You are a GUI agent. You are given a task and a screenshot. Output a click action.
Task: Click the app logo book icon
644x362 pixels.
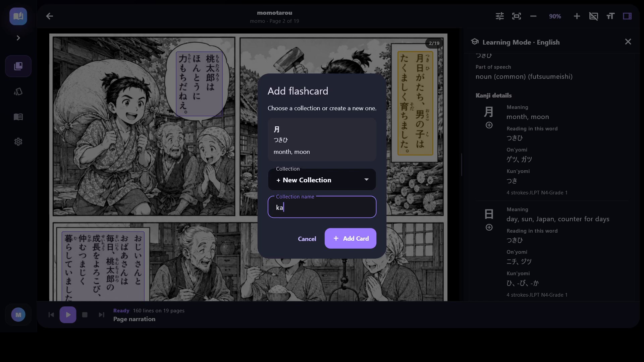click(18, 16)
